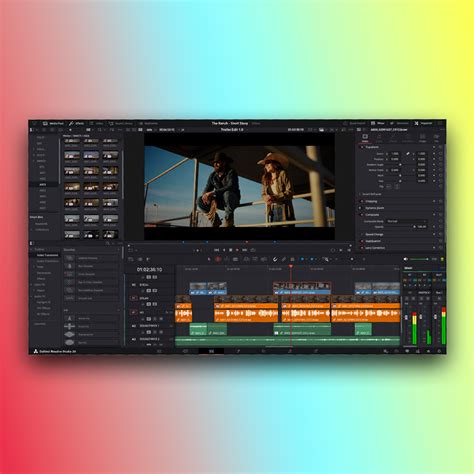Open the Quick Export button

pyautogui.click(x=354, y=123)
